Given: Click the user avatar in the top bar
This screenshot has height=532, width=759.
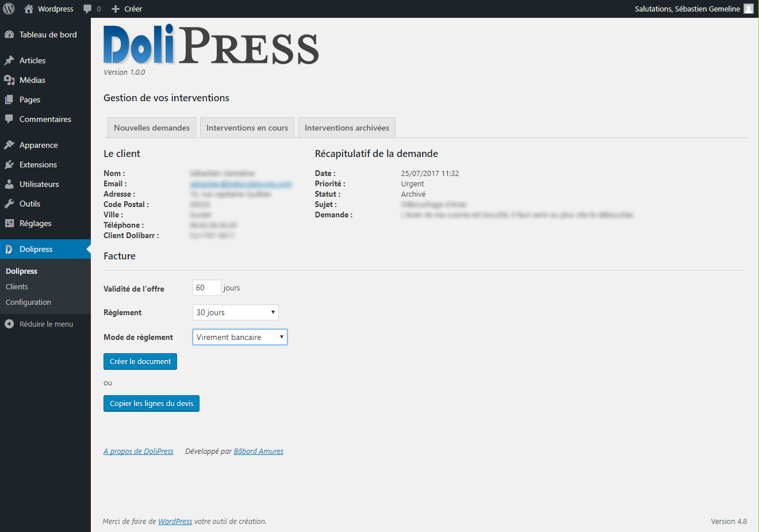Looking at the screenshot, I should [x=749, y=9].
